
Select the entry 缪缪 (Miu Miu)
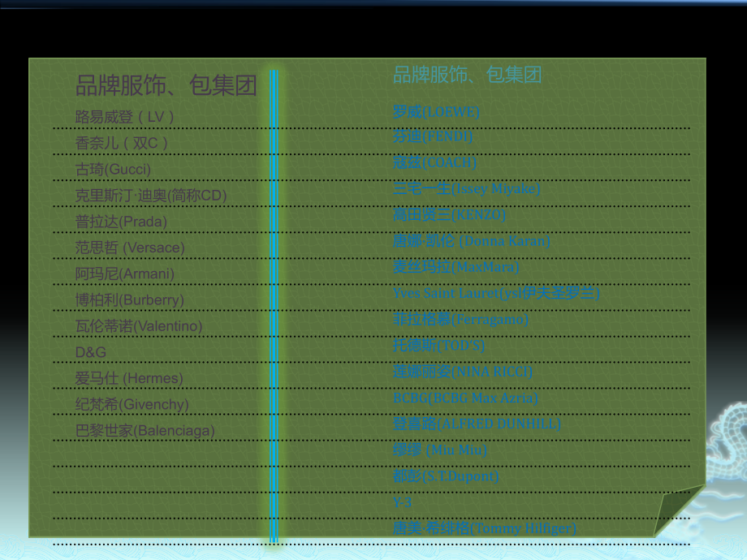(x=440, y=450)
